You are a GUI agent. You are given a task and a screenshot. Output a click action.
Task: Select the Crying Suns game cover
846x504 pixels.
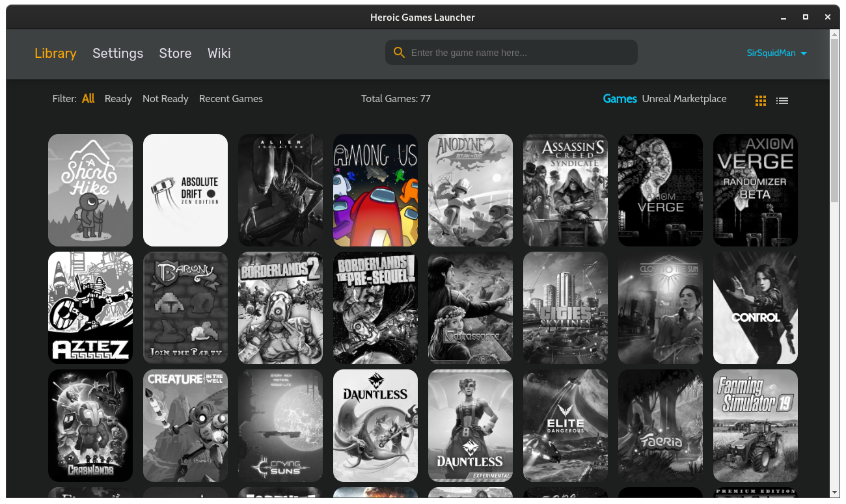click(280, 425)
